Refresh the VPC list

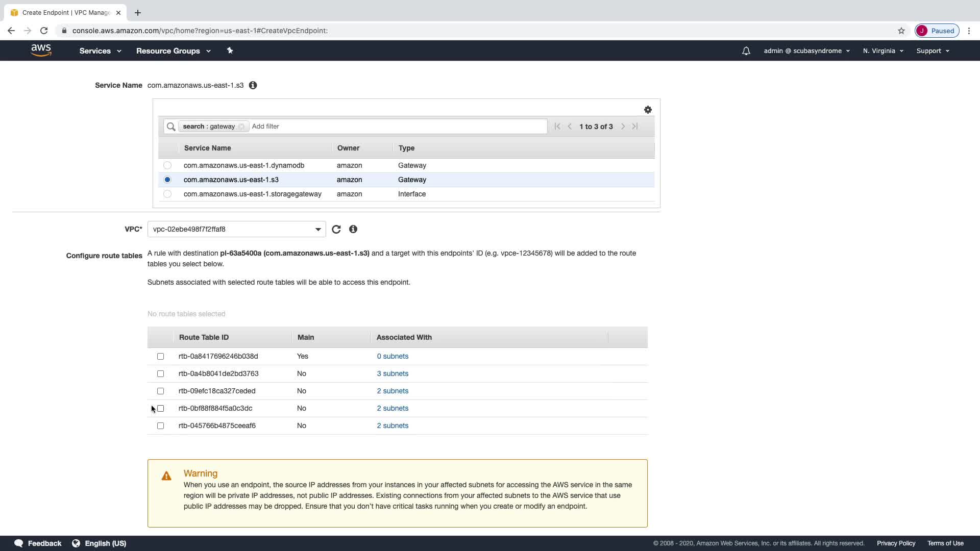pyautogui.click(x=336, y=230)
